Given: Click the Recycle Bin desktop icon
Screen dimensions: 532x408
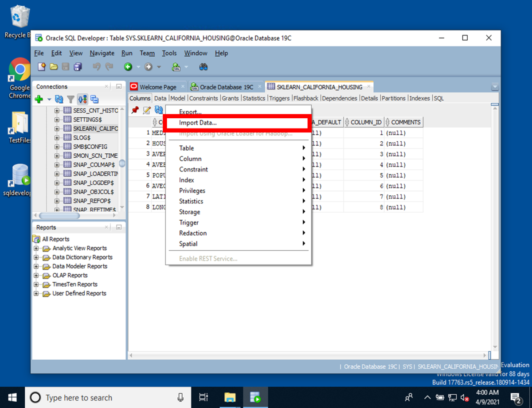Looking at the screenshot, I should (20, 21).
